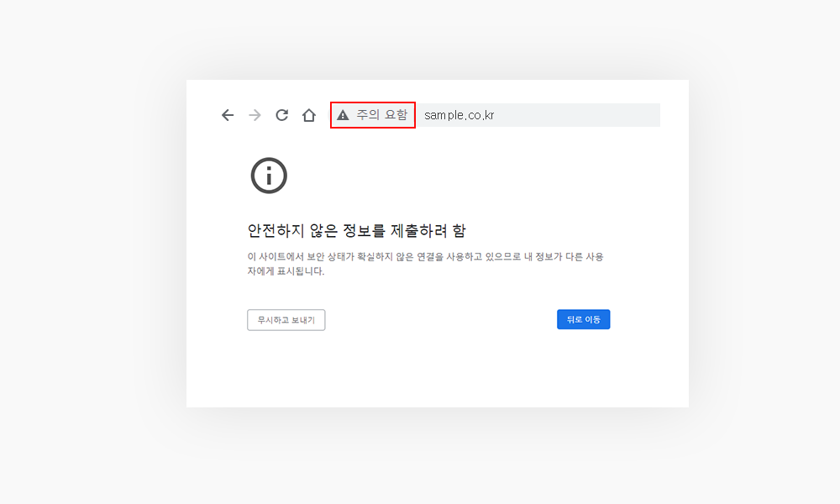The height and width of the screenshot is (504, 840).
Task: Click the '무시하고 보내기' button
Action: pyautogui.click(x=286, y=320)
